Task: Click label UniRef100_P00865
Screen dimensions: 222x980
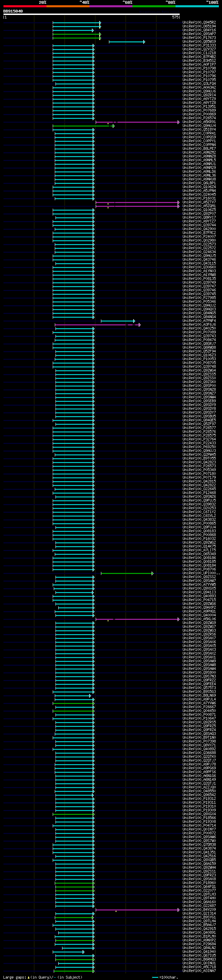Action: tap(194, 523)
